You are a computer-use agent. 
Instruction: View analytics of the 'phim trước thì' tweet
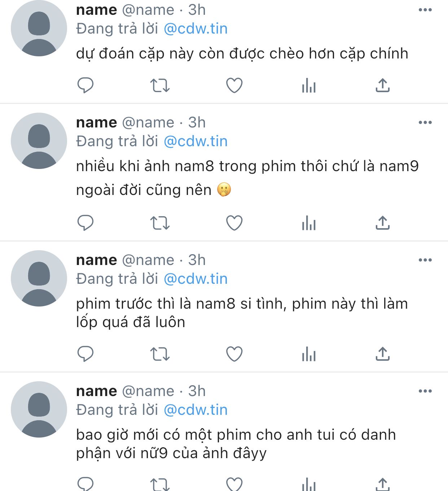[309, 354]
